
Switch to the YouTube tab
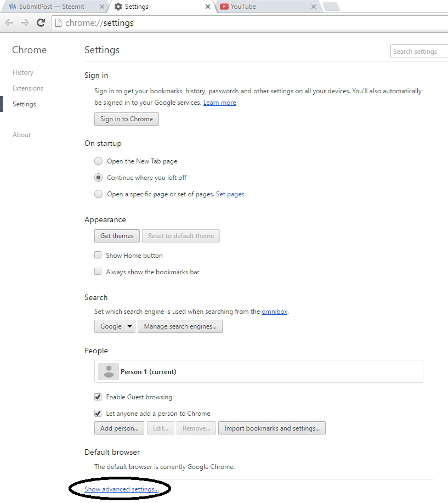[x=263, y=7]
